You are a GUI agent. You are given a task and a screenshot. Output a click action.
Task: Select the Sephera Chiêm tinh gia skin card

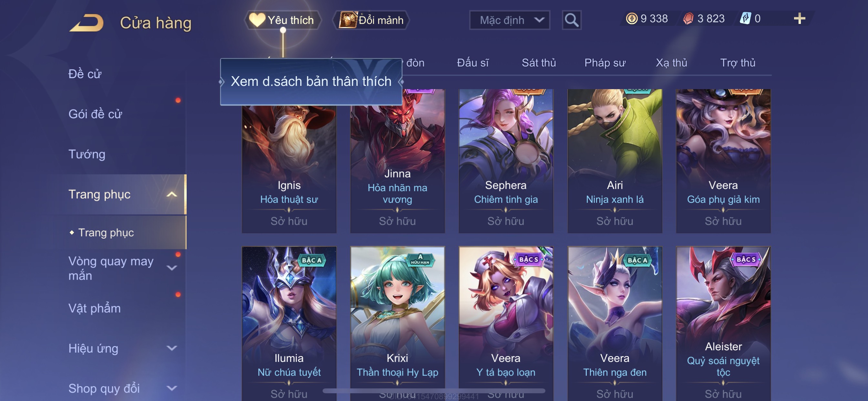tap(506, 161)
